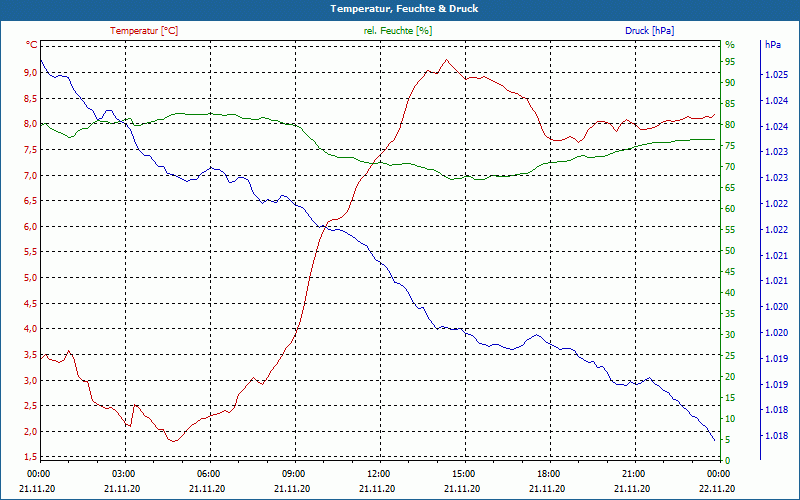This screenshot has width=800, height=500.
Task: Click the 7,5 temperature axis value
Action: (31, 149)
